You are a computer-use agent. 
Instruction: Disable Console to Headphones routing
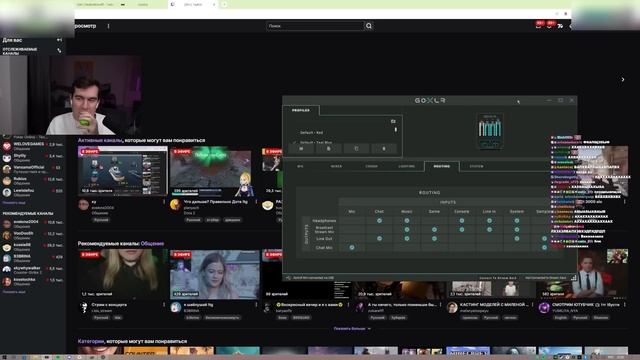[x=462, y=220]
